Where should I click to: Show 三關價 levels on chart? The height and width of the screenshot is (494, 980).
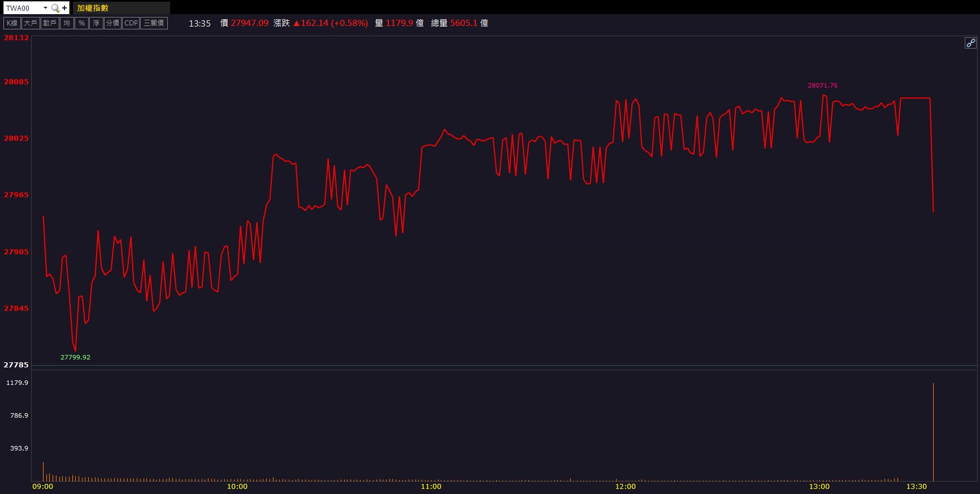154,23
